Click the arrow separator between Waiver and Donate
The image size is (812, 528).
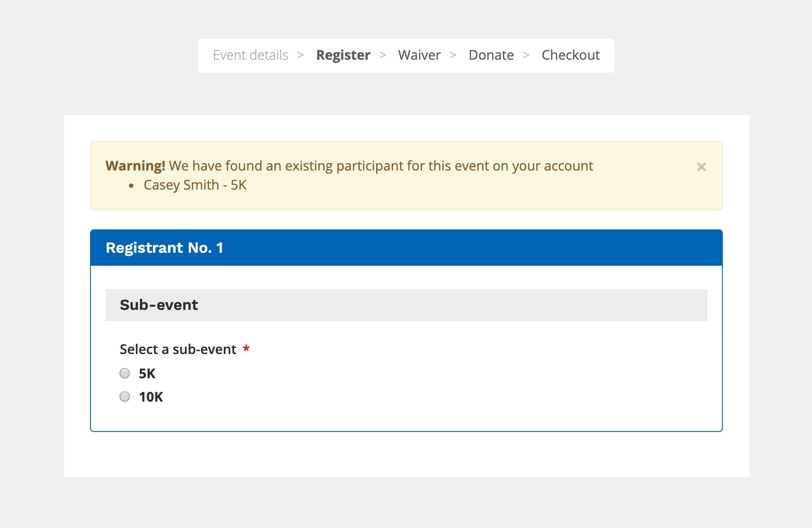point(453,55)
